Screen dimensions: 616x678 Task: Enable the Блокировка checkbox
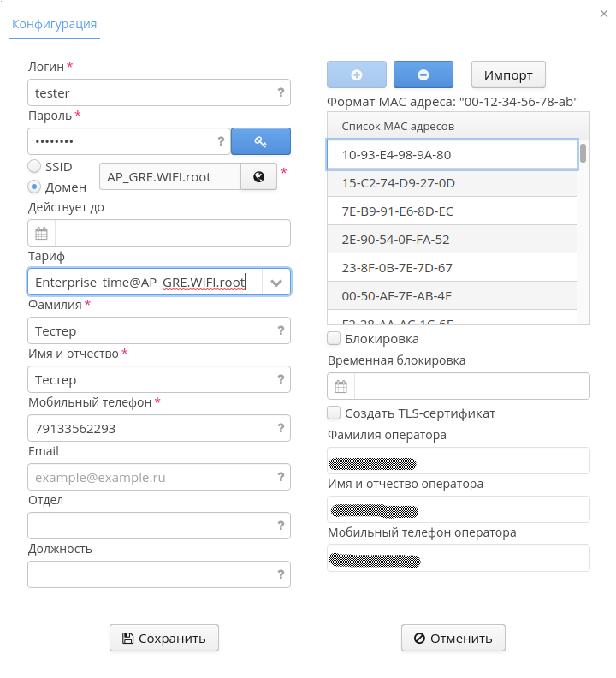tap(335, 339)
